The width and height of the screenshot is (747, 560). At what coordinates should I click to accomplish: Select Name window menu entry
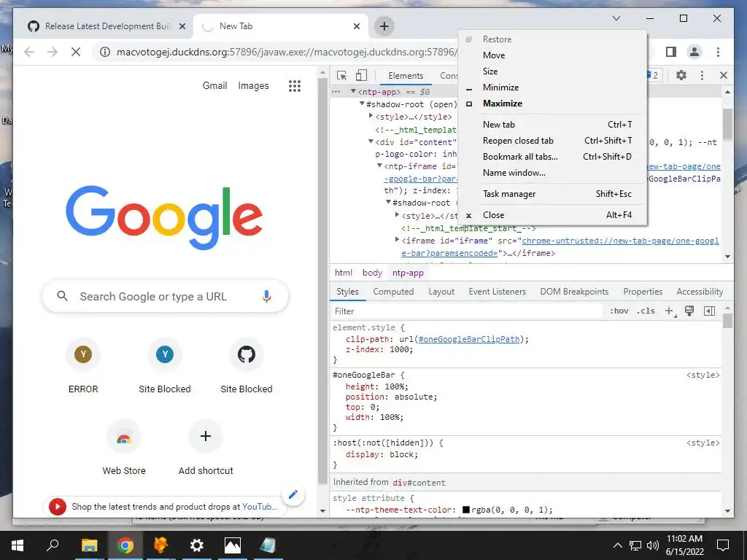(553, 173)
